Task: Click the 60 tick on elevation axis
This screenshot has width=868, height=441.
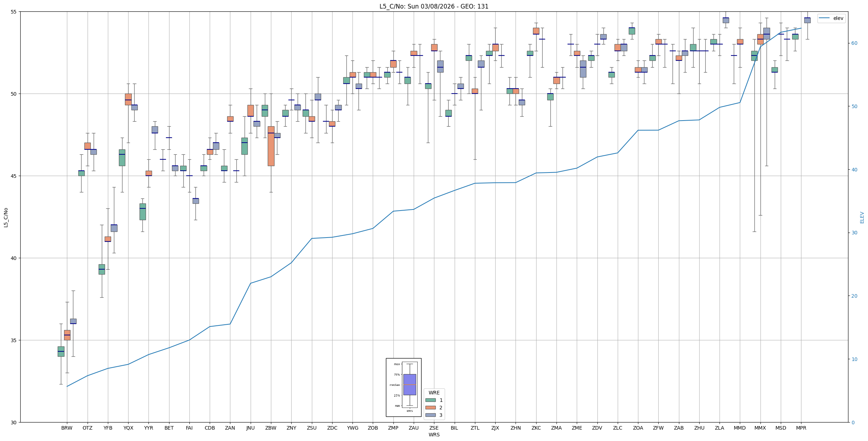Action: tap(854, 43)
